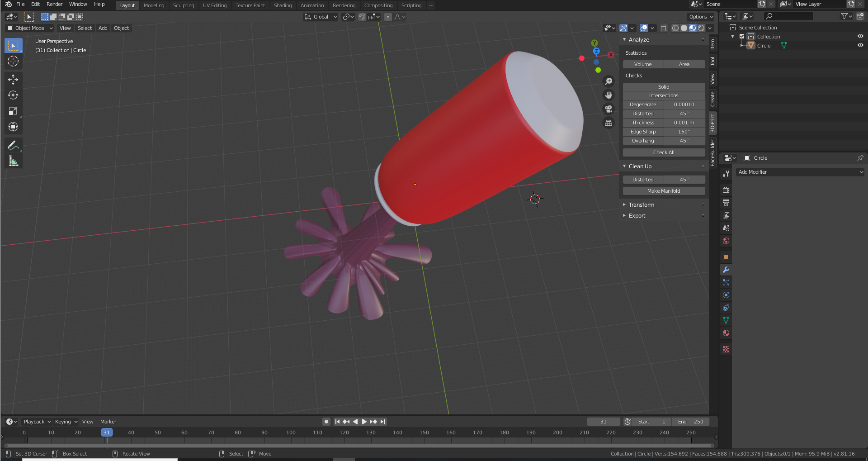This screenshot has height=461, width=868.
Task: Open the Object Mode dropdown
Action: 30,28
